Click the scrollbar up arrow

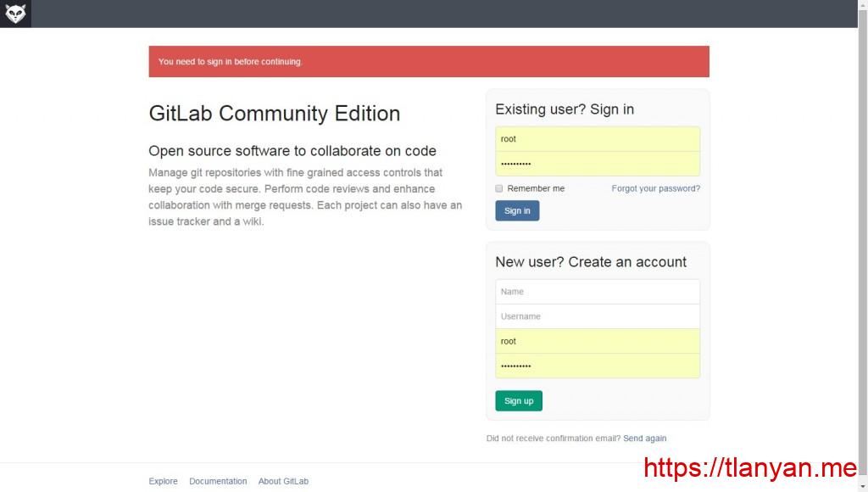pyautogui.click(x=862, y=4)
